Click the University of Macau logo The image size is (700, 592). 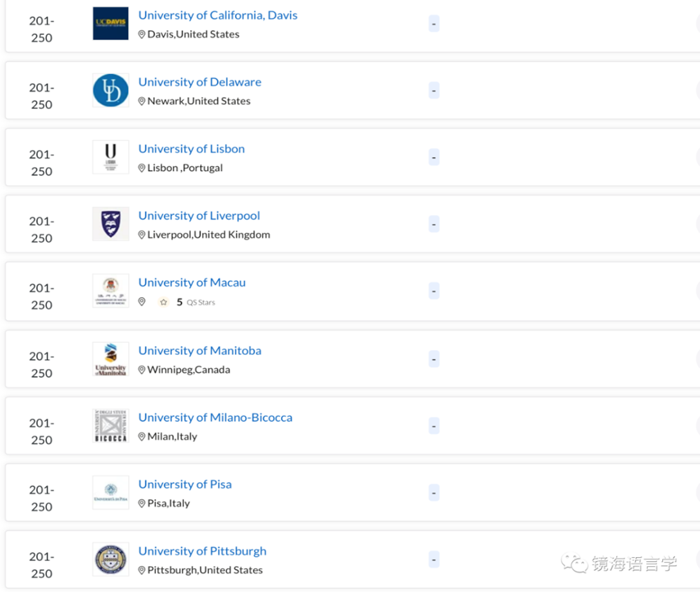(110, 291)
